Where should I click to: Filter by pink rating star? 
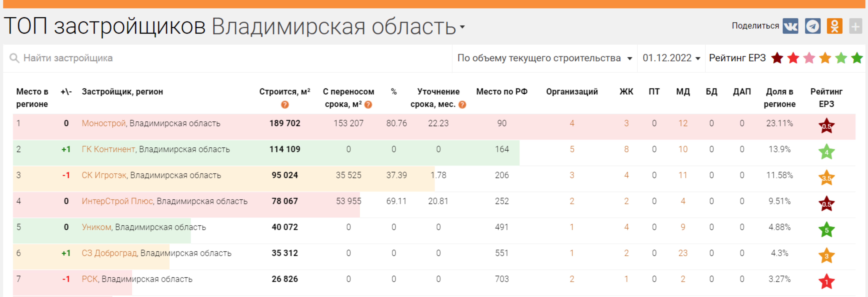[809, 58]
